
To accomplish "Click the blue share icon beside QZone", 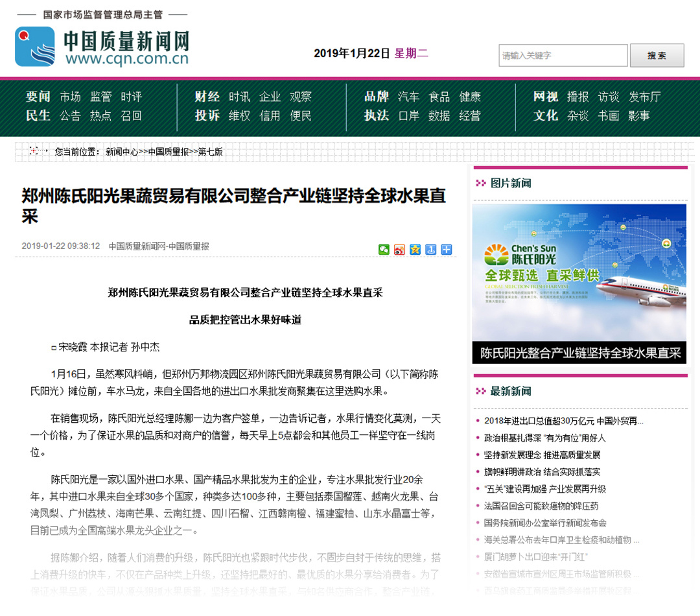I will click(x=431, y=250).
